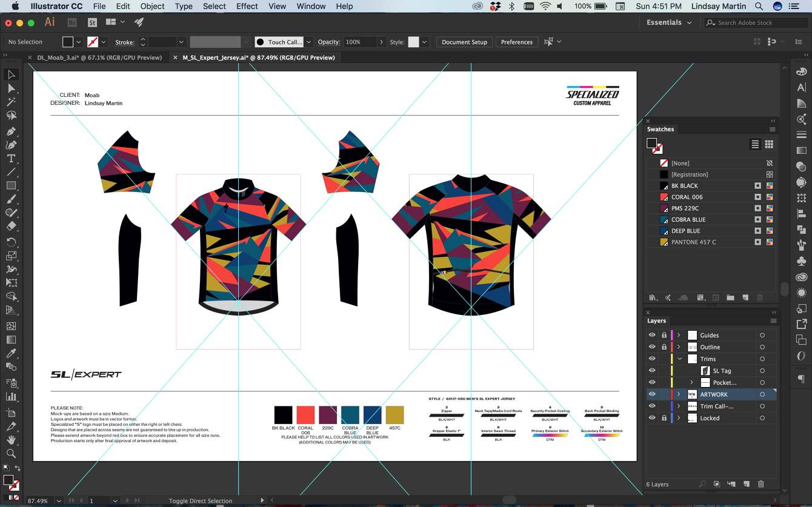
Task: Open the Character panel icon in the right dock
Action: [x=801, y=87]
